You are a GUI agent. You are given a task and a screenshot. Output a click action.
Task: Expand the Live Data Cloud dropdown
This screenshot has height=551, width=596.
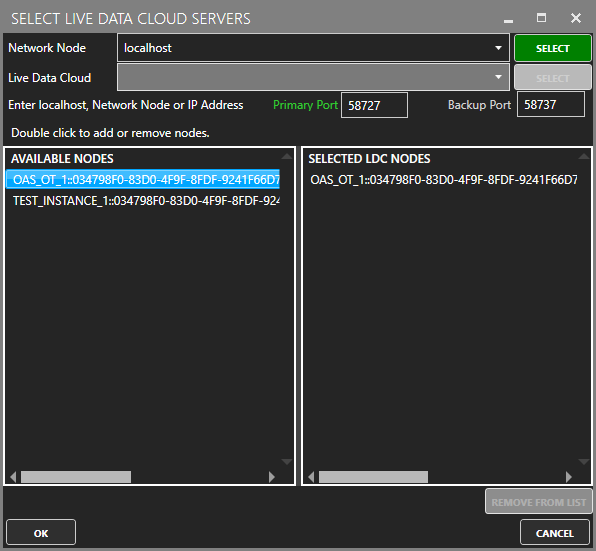point(498,78)
